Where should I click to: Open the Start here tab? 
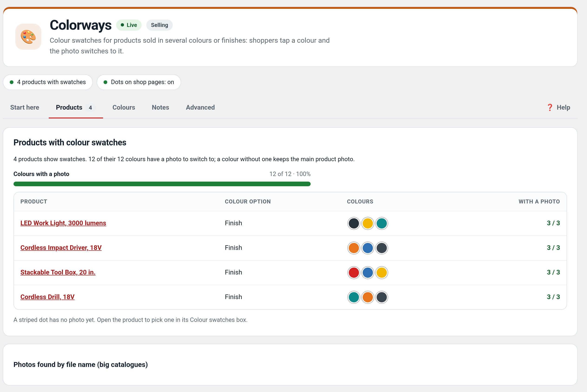coord(25,108)
